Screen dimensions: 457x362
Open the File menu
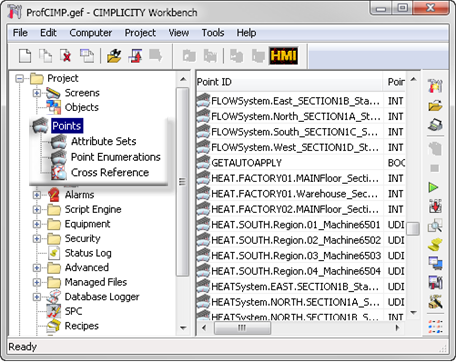coord(20,33)
